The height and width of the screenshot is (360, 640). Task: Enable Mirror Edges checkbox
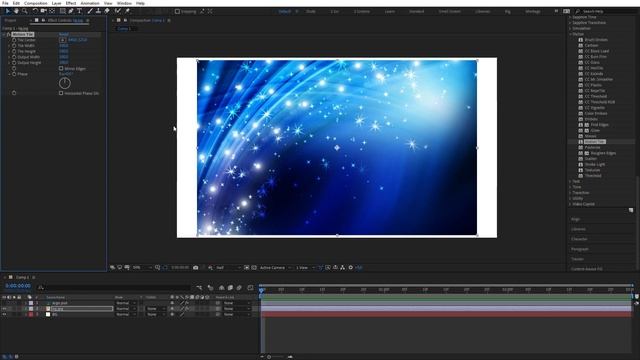(61, 69)
